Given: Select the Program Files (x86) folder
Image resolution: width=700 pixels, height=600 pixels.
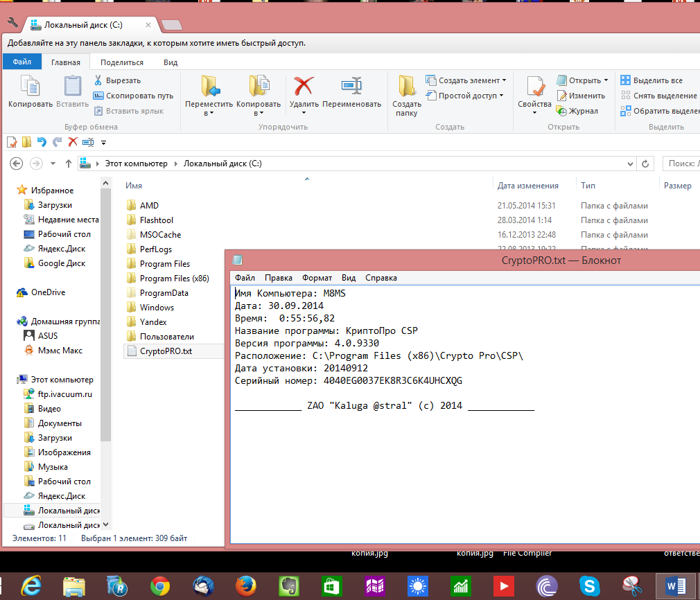Looking at the screenshot, I should pos(174,279).
